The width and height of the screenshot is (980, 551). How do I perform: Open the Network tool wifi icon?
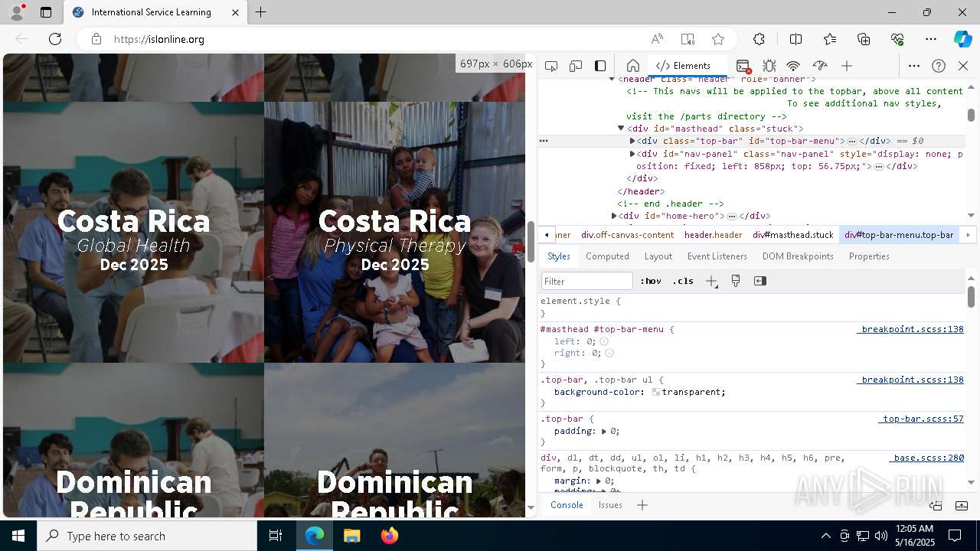(794, 66)
